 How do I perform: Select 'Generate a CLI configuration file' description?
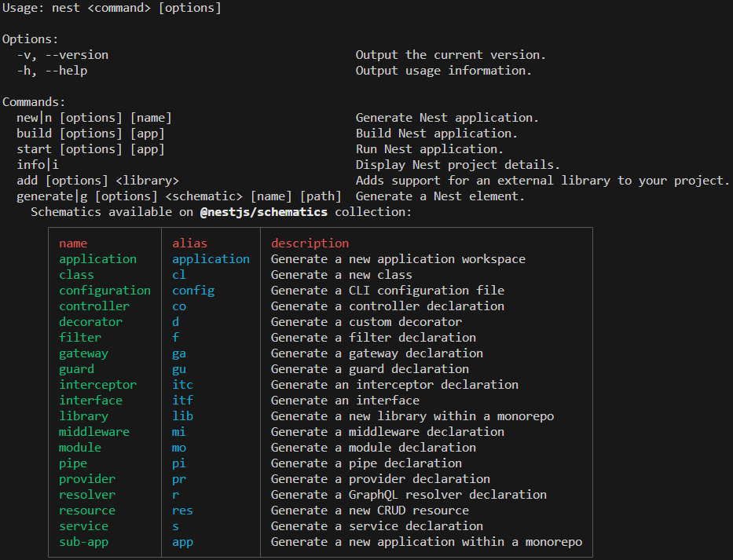point(387,291)
